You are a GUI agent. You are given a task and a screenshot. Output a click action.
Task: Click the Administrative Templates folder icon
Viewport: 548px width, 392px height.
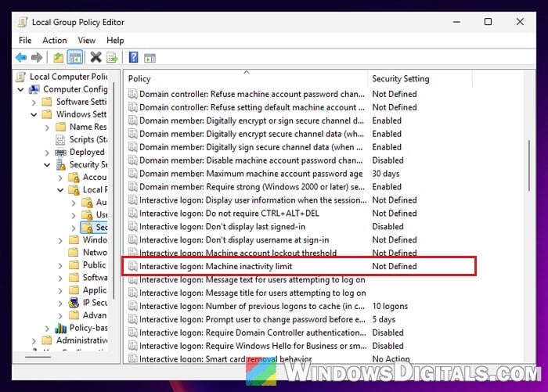click(x=47, y=340)
